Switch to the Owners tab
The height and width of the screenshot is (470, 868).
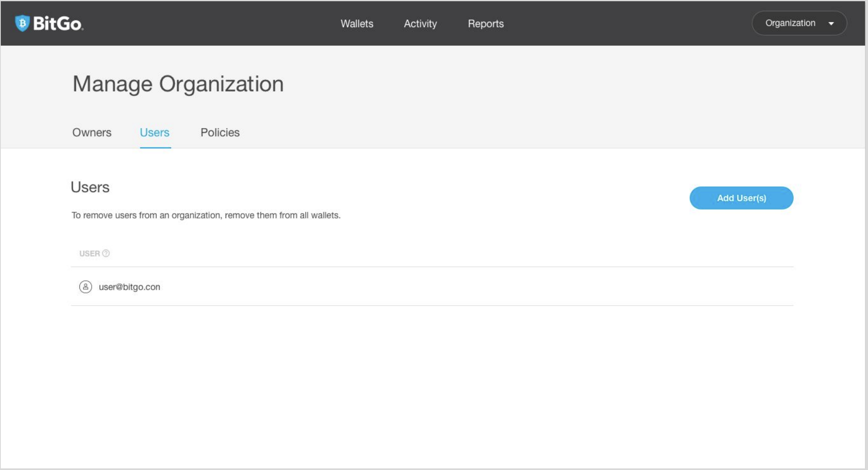[x=92, y=132]
